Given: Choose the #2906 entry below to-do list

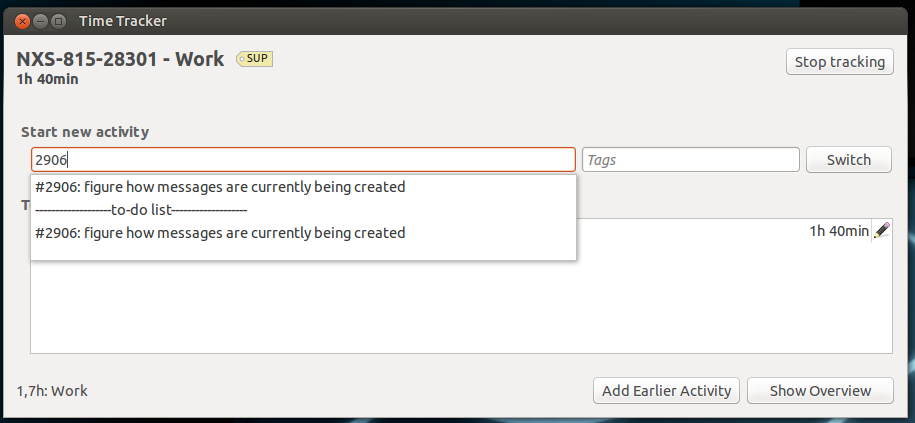Looking at the screenshot, I should [x=220, y=233].
